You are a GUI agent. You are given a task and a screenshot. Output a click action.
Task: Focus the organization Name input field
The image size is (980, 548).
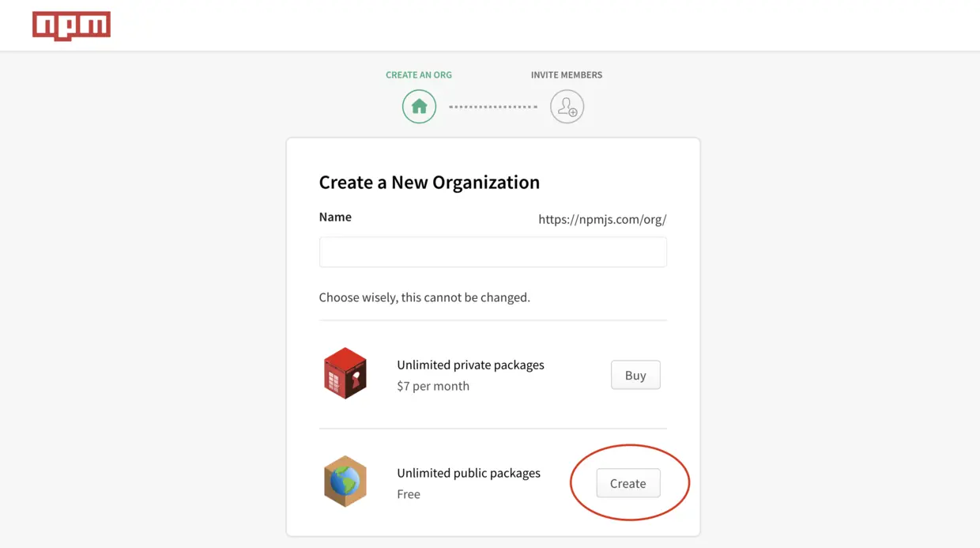(x=492, y=252)
